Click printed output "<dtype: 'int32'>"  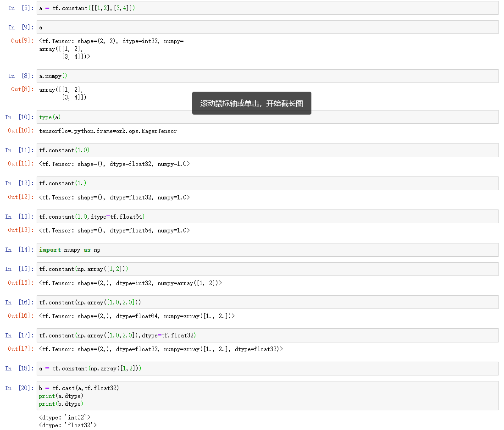pos(65,418)
